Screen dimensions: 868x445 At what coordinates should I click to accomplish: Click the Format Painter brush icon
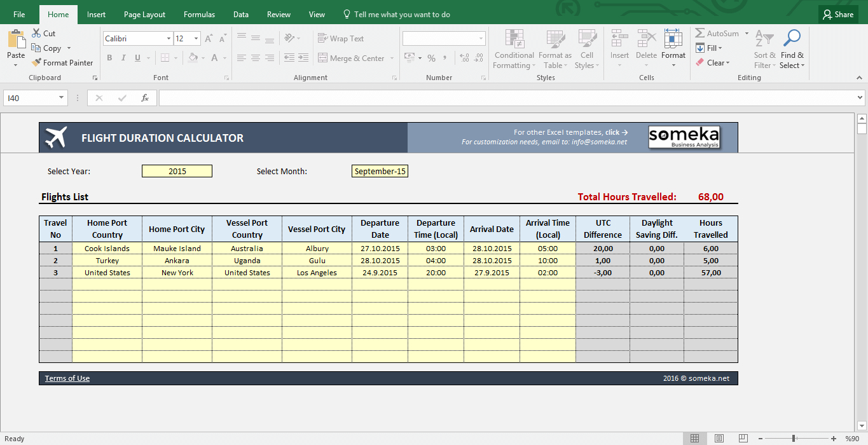[37, 63]
